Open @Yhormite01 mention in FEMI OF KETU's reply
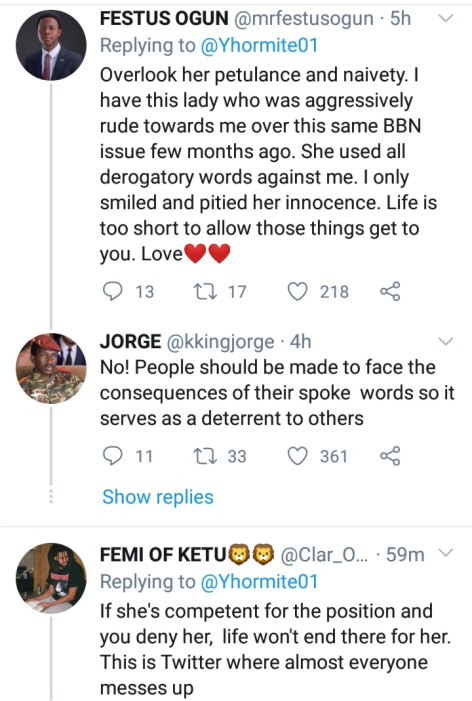Screen dimensions: 472x701 click(259, 582)
